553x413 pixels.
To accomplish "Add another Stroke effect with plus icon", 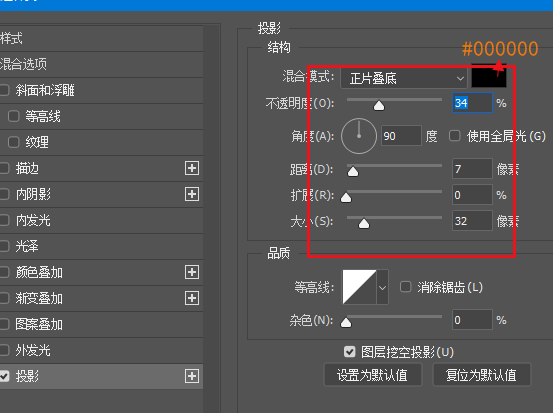I will (192, 168).
